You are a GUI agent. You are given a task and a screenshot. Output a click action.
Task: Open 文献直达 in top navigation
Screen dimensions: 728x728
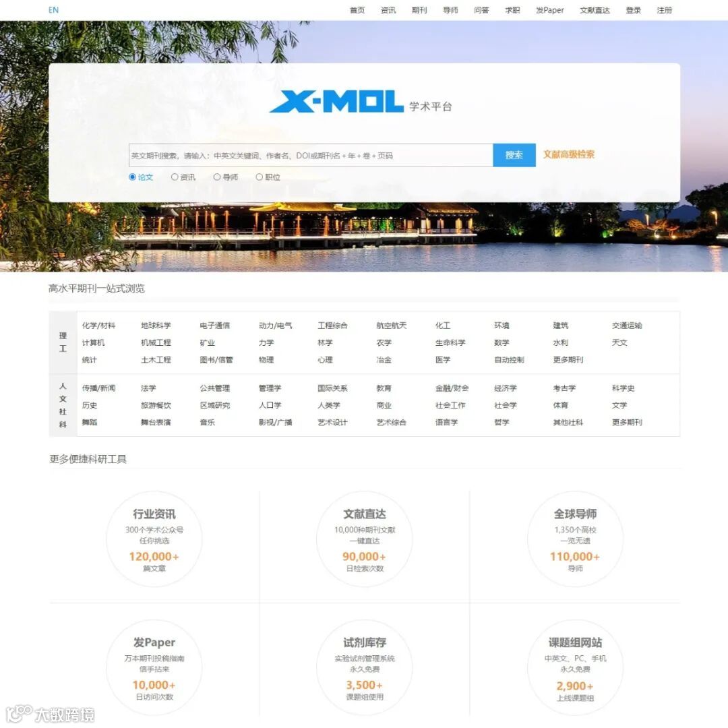595,9
